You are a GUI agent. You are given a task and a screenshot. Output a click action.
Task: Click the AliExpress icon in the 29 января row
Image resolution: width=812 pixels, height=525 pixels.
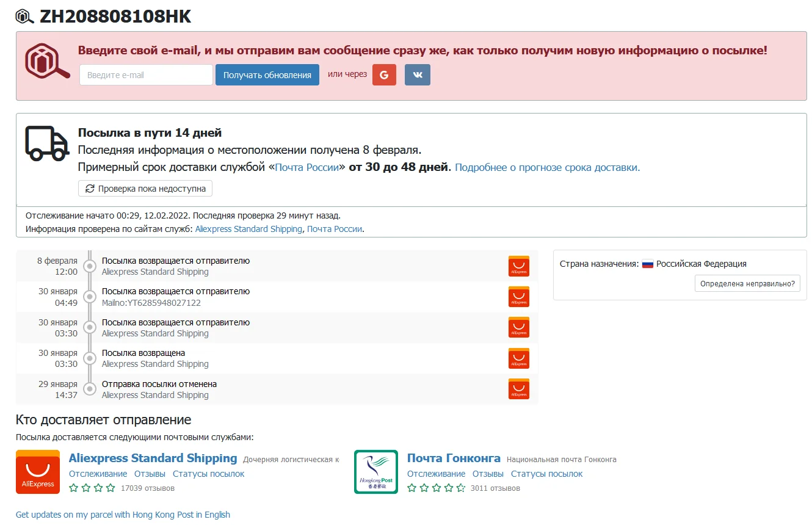click(x=519, y=389)
